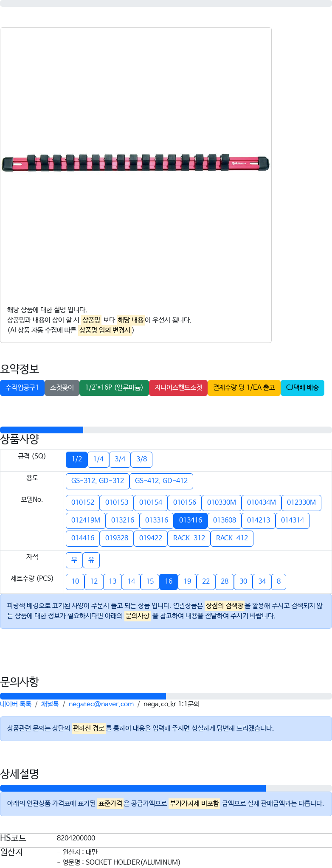332x868 pixels.
Task: Click the 수작업공구1 blue tag
Action: (22, 388)
